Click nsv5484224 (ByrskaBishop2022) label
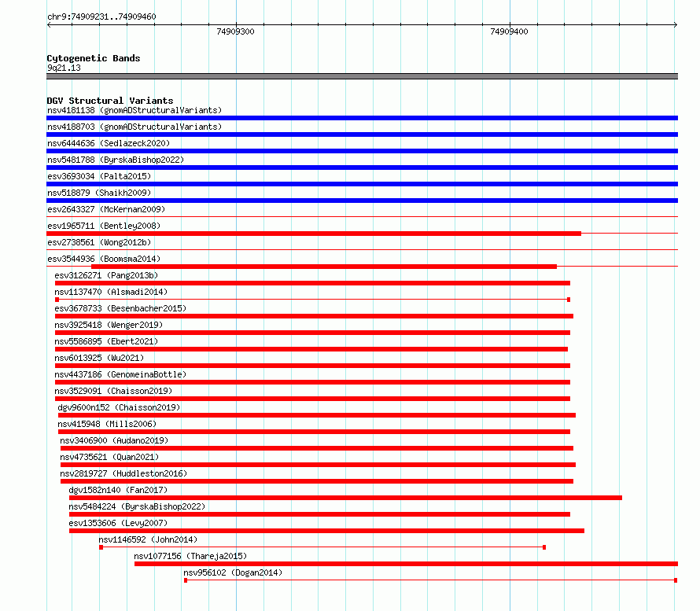Viewport: 700px width, 611px height. point(137,506)
